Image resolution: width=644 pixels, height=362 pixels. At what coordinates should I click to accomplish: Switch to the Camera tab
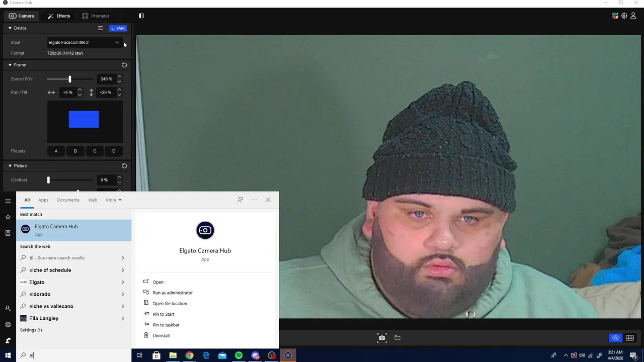point(22,16)
